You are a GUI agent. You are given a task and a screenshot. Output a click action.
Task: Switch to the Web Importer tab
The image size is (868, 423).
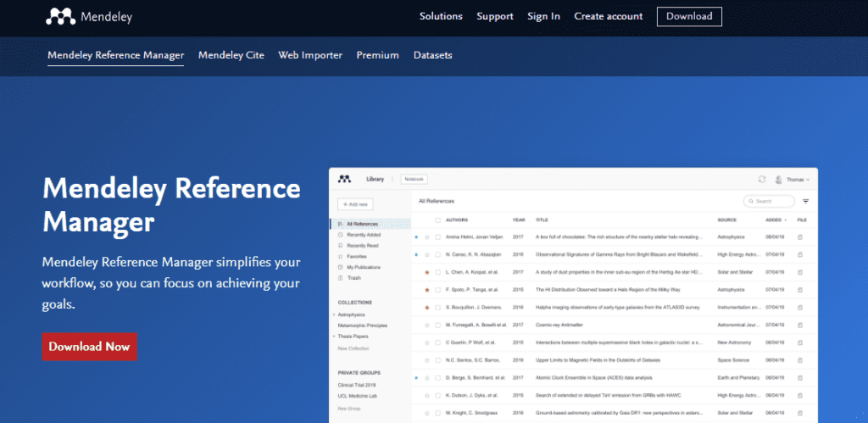pyautogui.click(x=310, y=55)
